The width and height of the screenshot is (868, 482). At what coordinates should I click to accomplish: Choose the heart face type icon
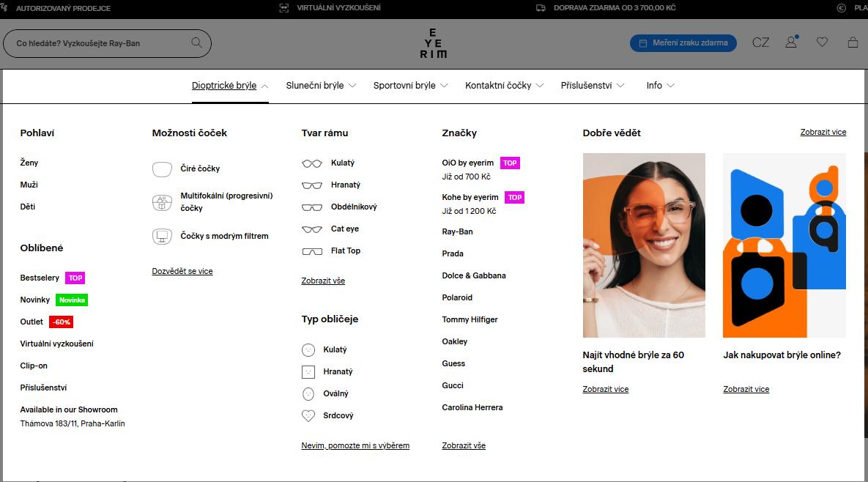click(x=308, y=415)
